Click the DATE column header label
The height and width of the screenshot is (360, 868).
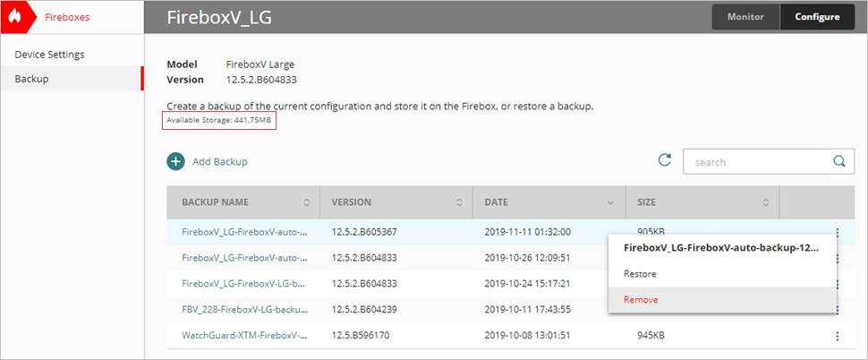(496, 202)
